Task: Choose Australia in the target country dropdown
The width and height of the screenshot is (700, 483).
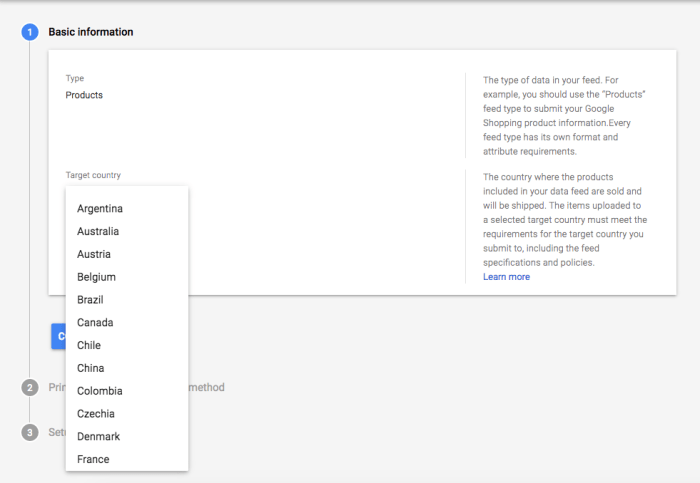Action: click(x=99, y=231)
